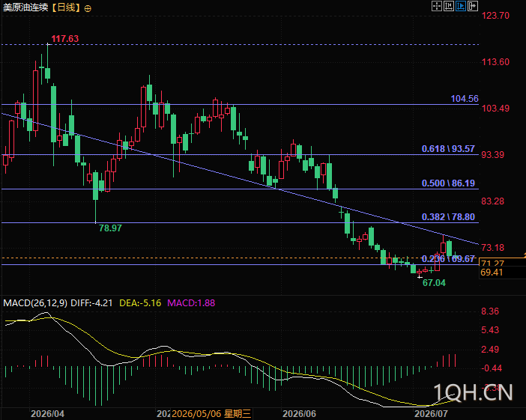Open the 日线 period selector
Image resolution: width=526 pixels, height=420 pixels.
(x=67, y=7)
